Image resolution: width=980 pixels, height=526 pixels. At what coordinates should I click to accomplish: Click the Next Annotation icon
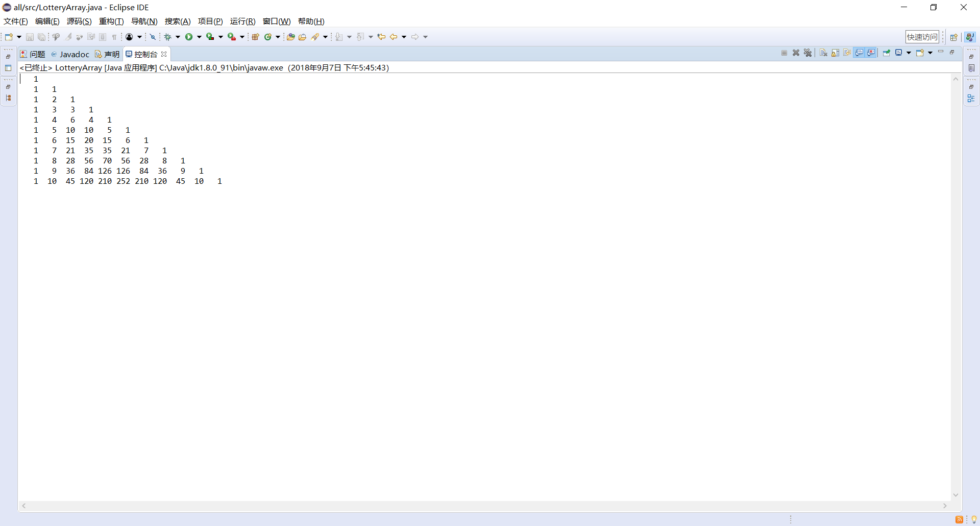[339, 37]
